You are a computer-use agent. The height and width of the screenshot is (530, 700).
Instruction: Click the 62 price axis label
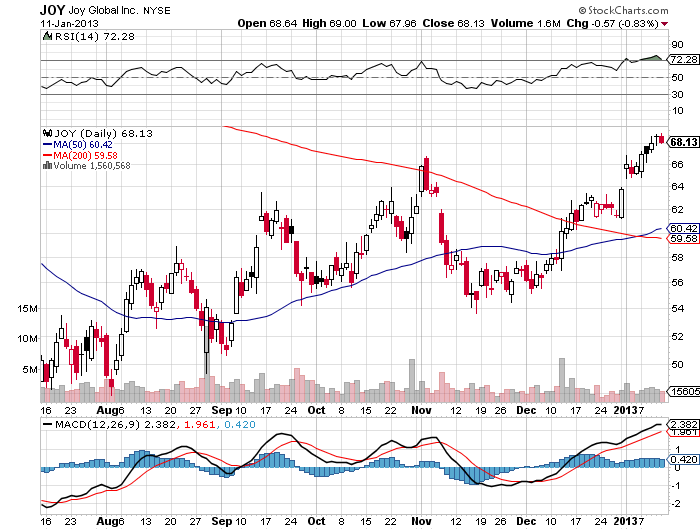coord(677,209)
